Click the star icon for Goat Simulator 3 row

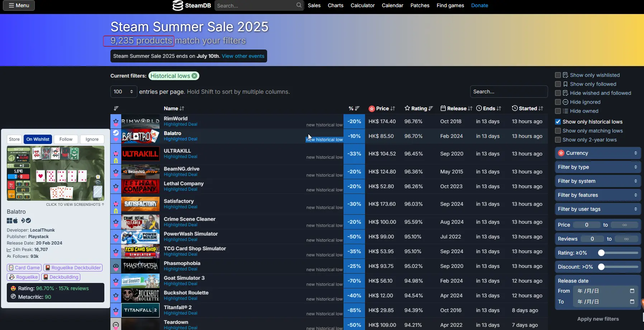pyautogui.click(x=116, y=281)
